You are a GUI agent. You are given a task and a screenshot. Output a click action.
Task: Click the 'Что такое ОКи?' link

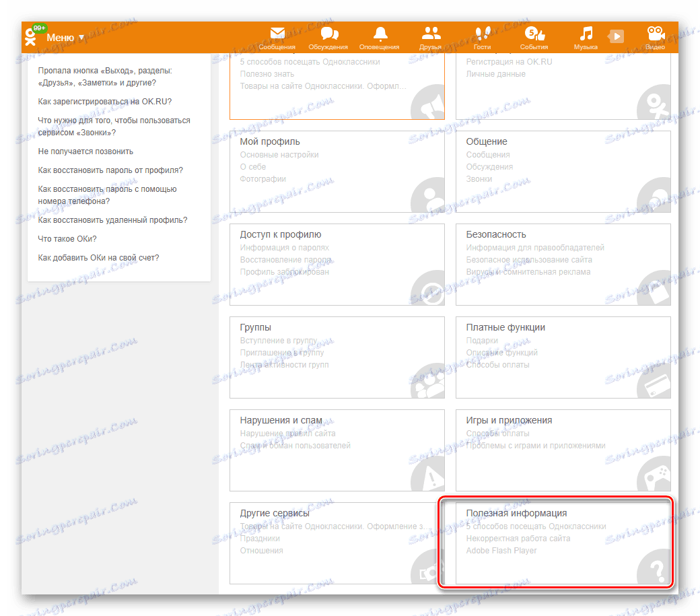(x=68, y=238)
